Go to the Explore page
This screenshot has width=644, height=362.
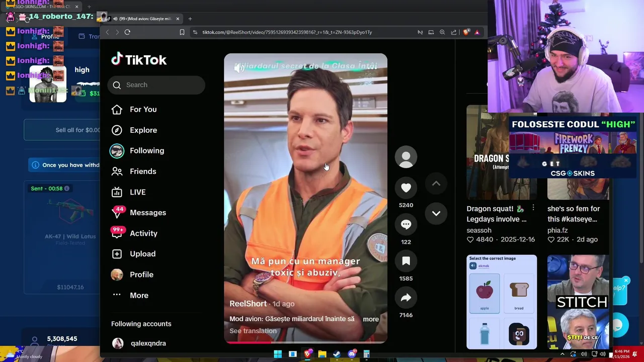tap(134, 130)
